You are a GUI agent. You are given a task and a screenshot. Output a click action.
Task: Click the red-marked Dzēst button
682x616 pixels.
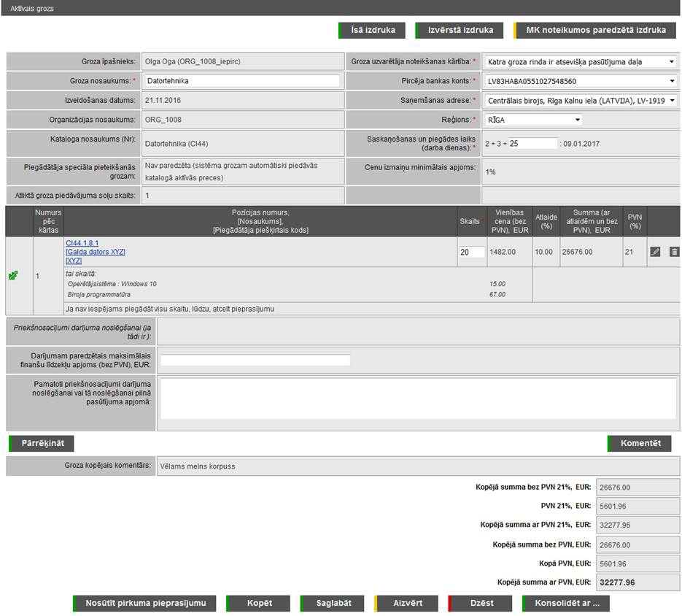481,604
